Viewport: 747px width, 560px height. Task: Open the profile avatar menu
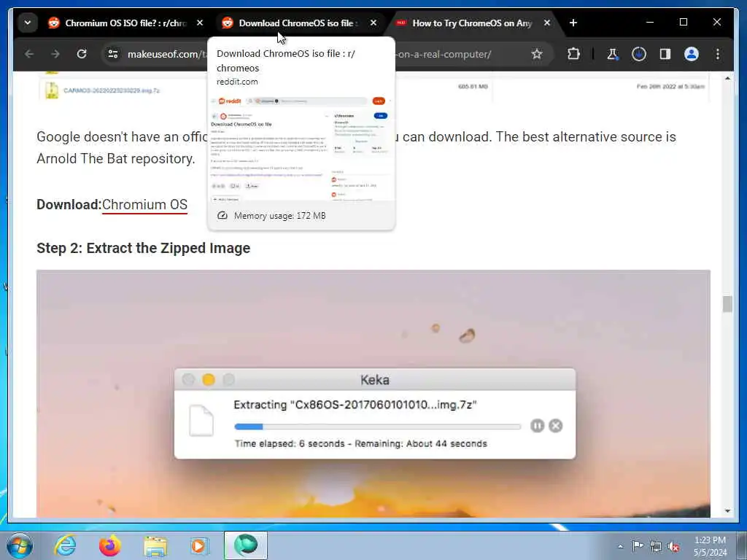click(692, 54)
